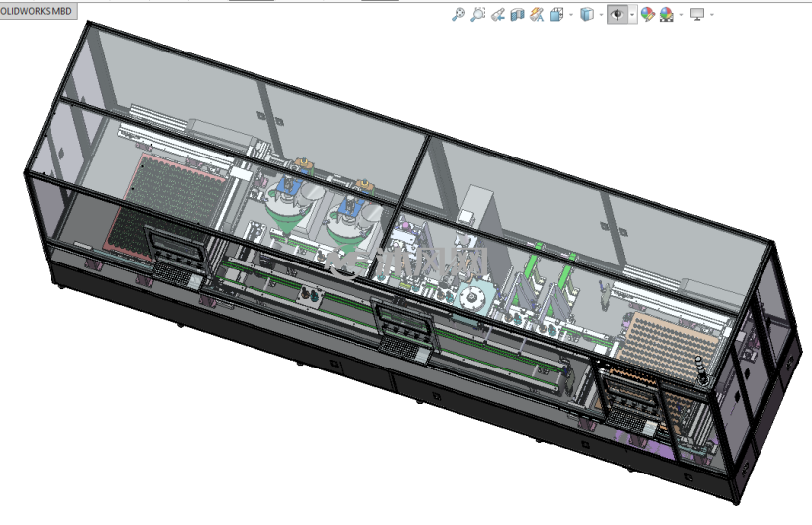Click the View Settings monitor icon

click(697, 15)
